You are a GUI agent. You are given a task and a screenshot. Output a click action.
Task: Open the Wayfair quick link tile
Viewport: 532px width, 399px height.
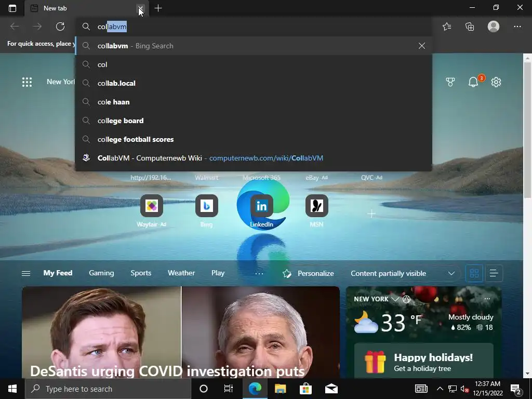click(152, 206)
